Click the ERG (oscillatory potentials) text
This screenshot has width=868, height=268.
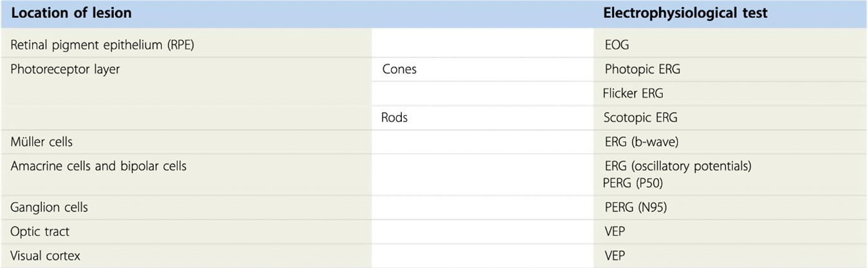pyautogui.click(x=678, y=166)
